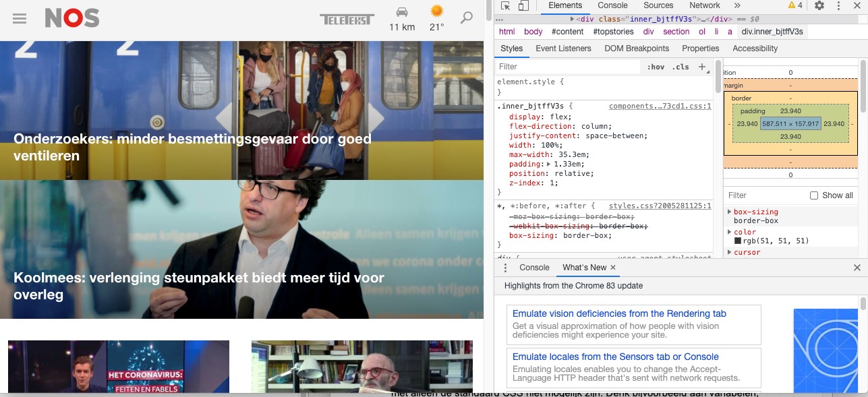Open the thumbnail of man with glasses
The image size is (868, 397).
pyautogui.click(x=362, y=367)
